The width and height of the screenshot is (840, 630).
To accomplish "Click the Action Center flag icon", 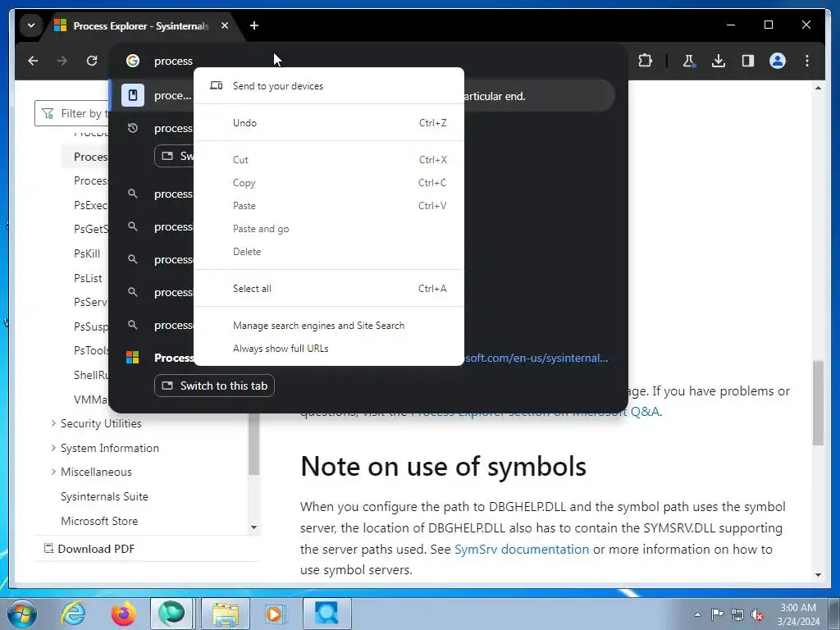I will (x=717, y=614).
